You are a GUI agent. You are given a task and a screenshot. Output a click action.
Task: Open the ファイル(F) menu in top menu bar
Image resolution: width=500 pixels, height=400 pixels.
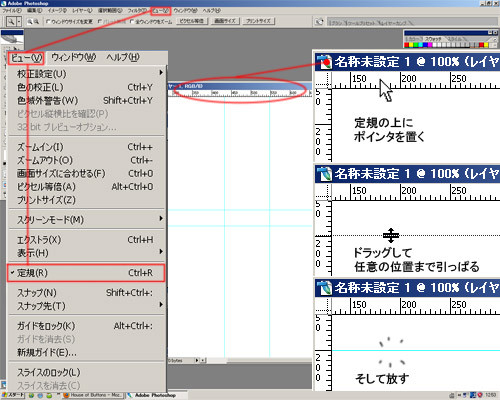12,11
